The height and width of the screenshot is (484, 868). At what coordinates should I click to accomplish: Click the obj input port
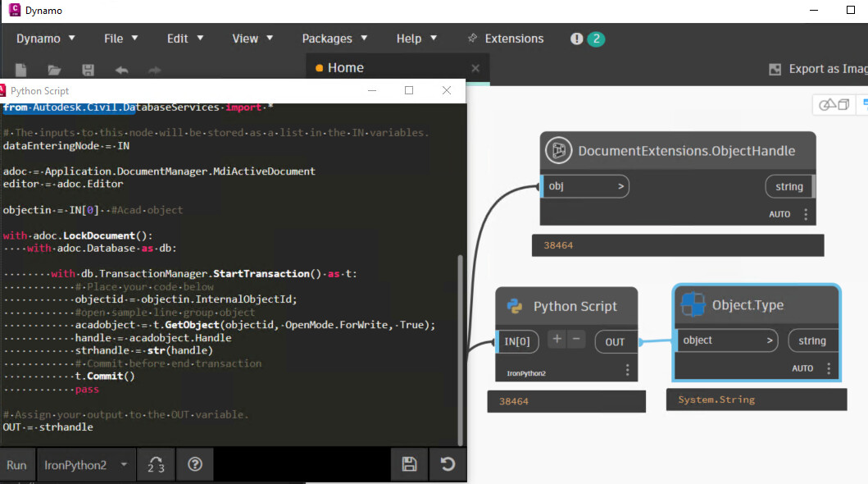pos(586,186)
